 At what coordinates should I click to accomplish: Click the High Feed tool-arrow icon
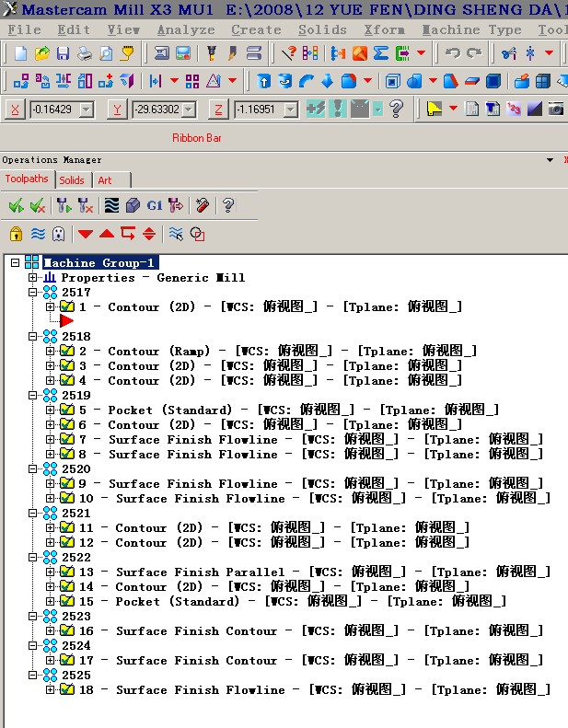coord(176,205)
